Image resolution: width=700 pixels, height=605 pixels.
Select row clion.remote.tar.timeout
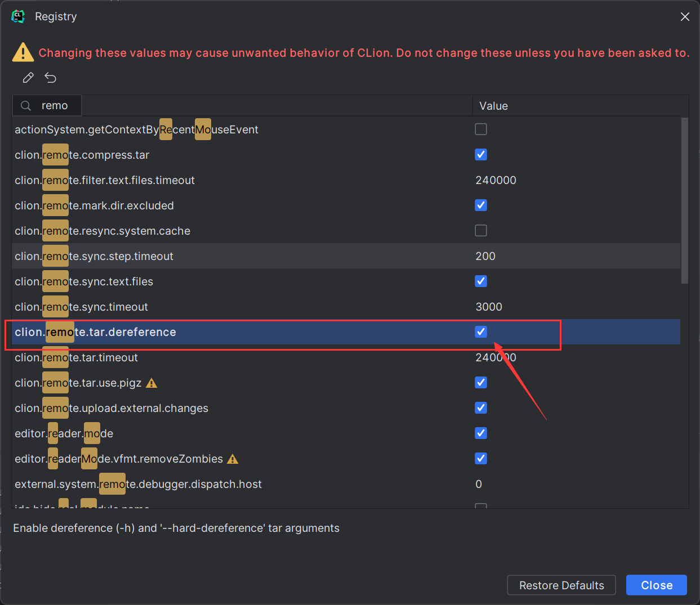346,357
